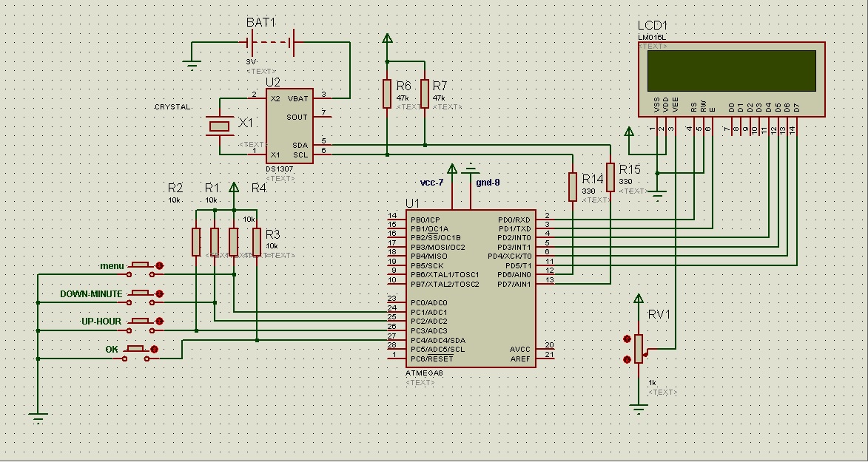This screenshot has width=868, height=462.
Task: Click the "BAT1" reference label
Action: pyautogui.click(x=260, y=23)
